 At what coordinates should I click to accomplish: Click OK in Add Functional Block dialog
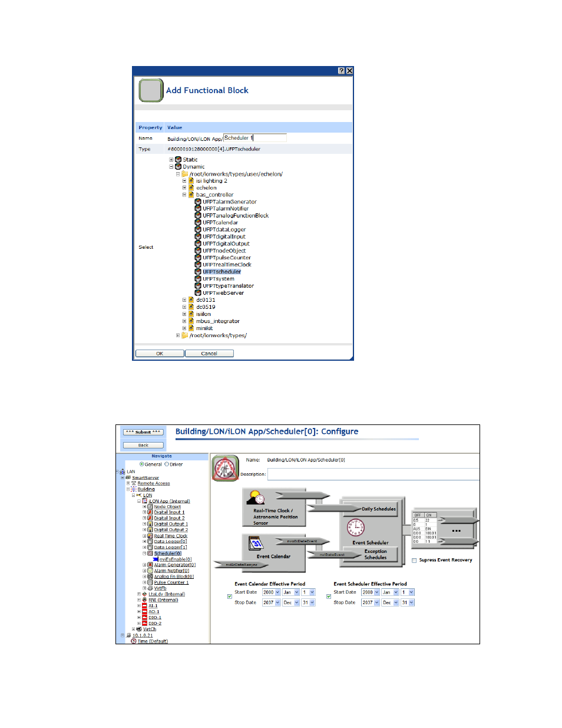pos(160,354)
